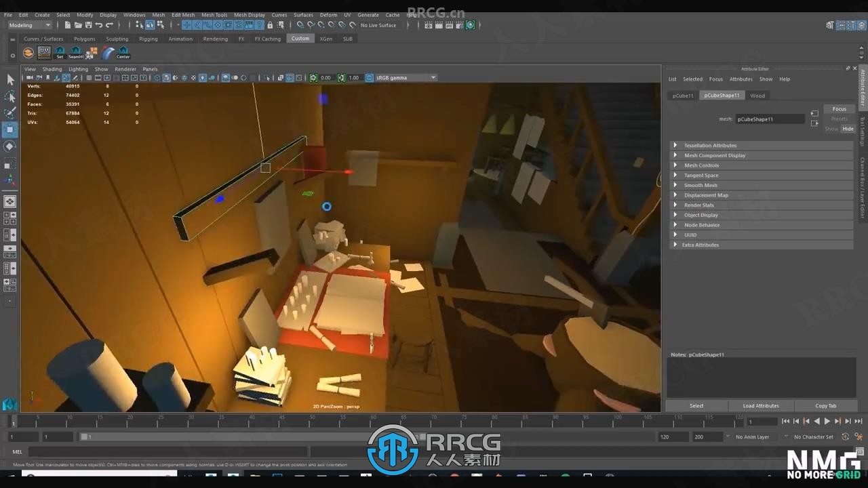The image size is (868, 488).
Task: Open the Tool Settings side tab
Action: click(x=863, y=131)
